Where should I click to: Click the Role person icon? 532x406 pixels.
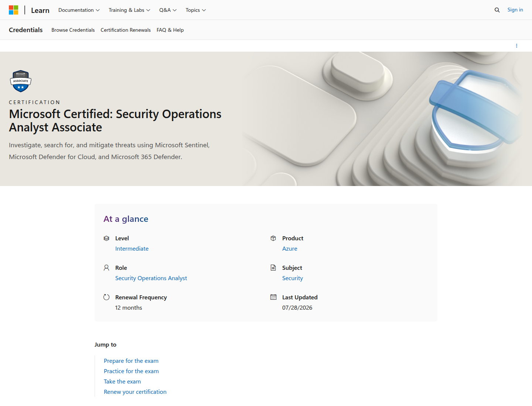click(x=106, y=268)
